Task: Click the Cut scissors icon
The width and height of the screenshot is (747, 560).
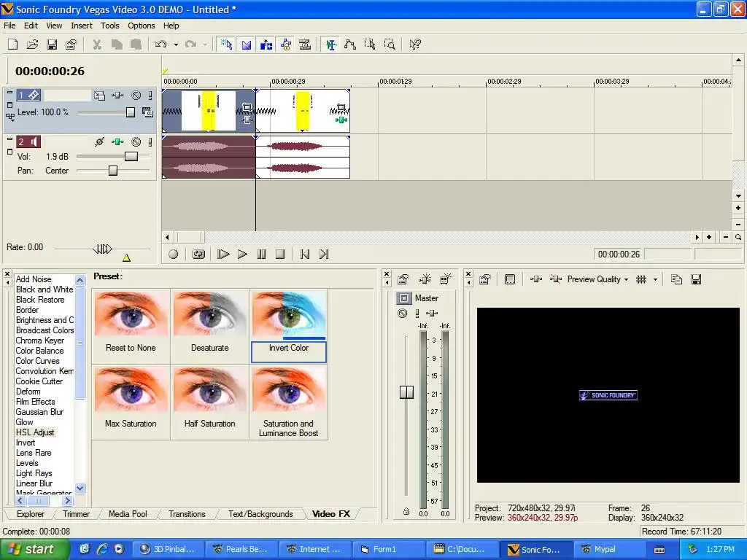Action: click(x=97, y=44)
